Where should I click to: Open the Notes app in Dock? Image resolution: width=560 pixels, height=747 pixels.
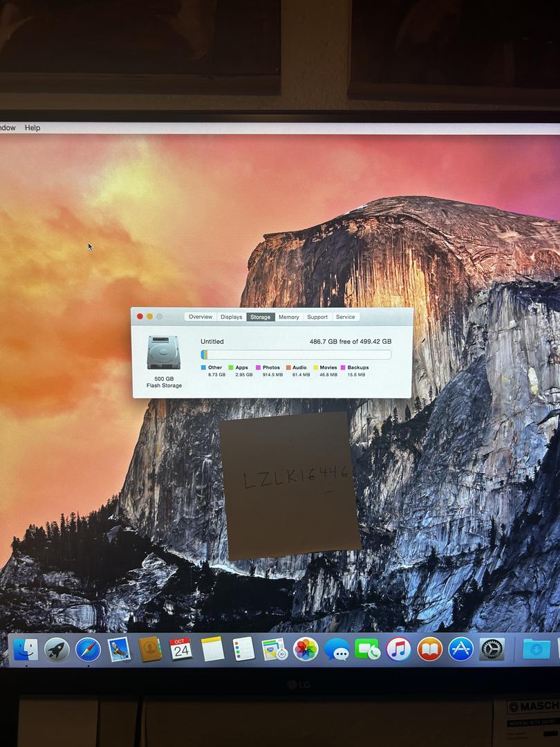pyautogui.click(x=212, y=649)
